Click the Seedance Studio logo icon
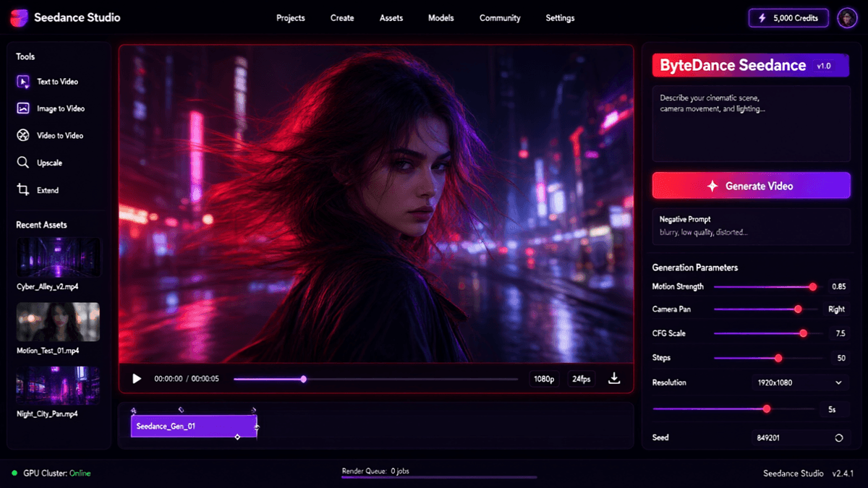The width and height of the screenshot is (868, 488). pyautogui.click(x=20, y=17)
